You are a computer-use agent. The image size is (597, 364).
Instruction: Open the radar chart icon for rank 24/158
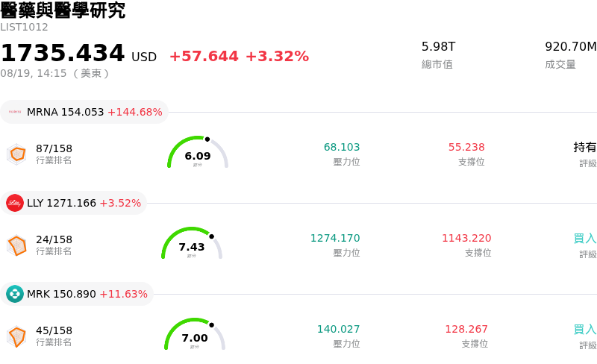click(16, 245)
